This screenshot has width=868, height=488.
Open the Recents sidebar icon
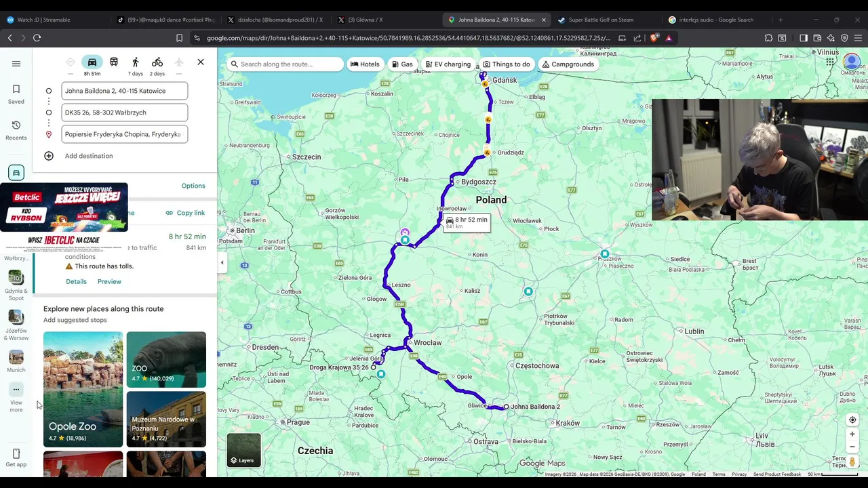pos(16,130)
